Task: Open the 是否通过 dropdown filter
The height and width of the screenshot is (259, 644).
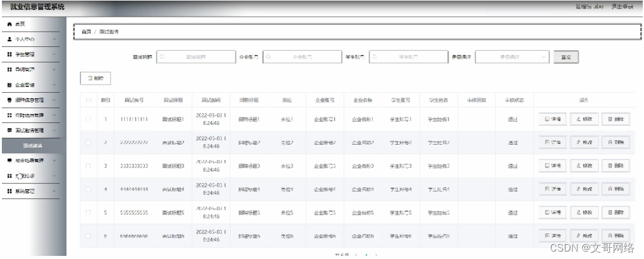Action: 512,57
